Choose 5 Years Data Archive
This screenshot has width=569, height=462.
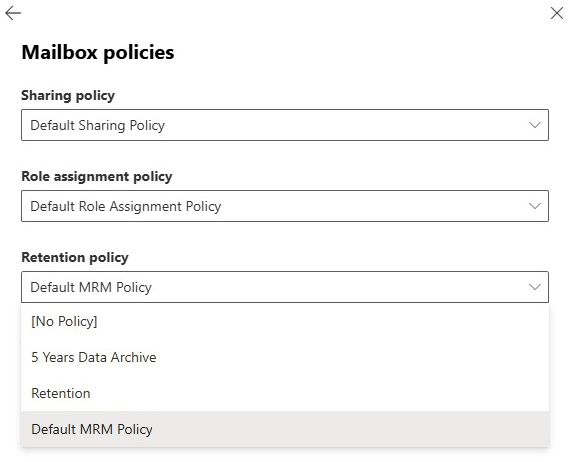click(x=285, y=357)
